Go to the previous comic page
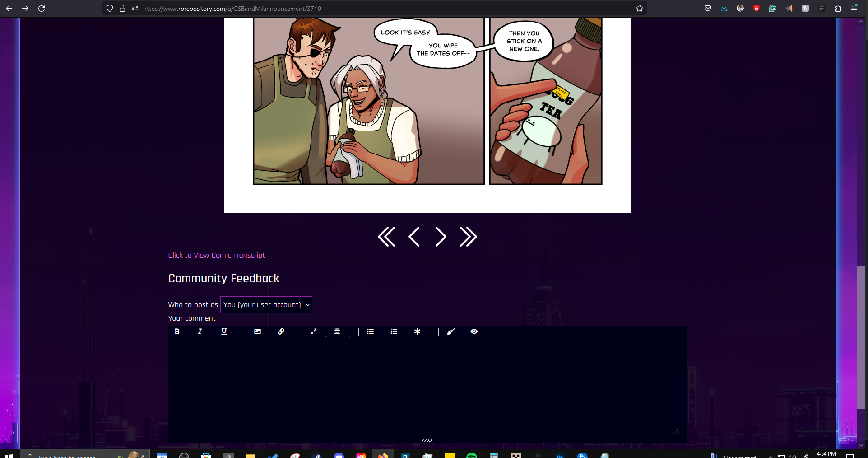This screenshot has height=458, width=868. point(414,237)
